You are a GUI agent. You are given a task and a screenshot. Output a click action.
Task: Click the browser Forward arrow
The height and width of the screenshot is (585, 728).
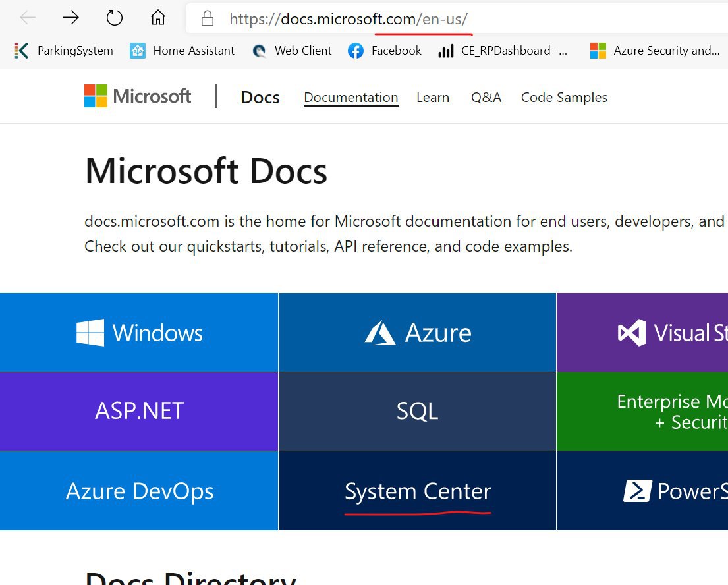(71, 18)
